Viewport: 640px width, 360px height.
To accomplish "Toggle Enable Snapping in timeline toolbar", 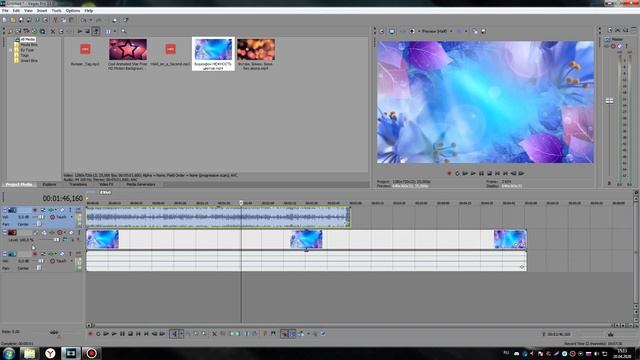I will coord(284,333).
